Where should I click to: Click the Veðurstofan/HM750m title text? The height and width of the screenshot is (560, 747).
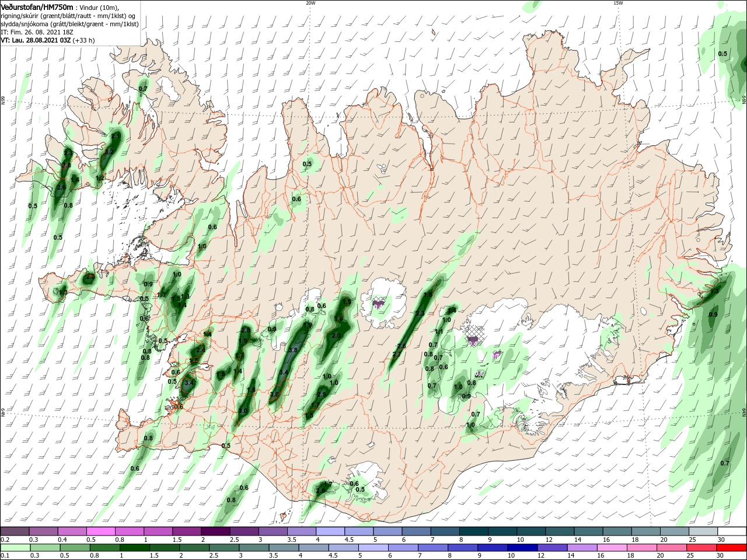coord(37,6)
